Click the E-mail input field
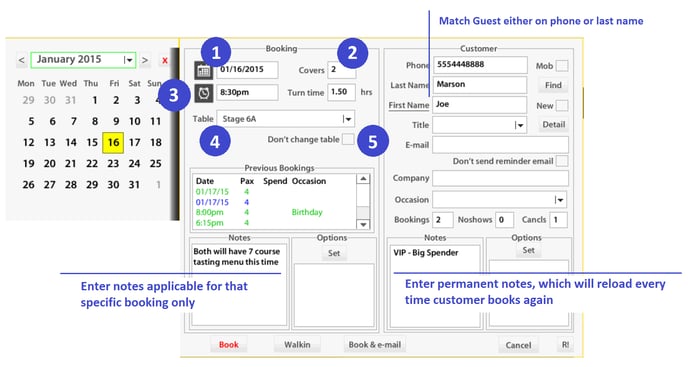The image size is (688, 367). click(500, 145)
